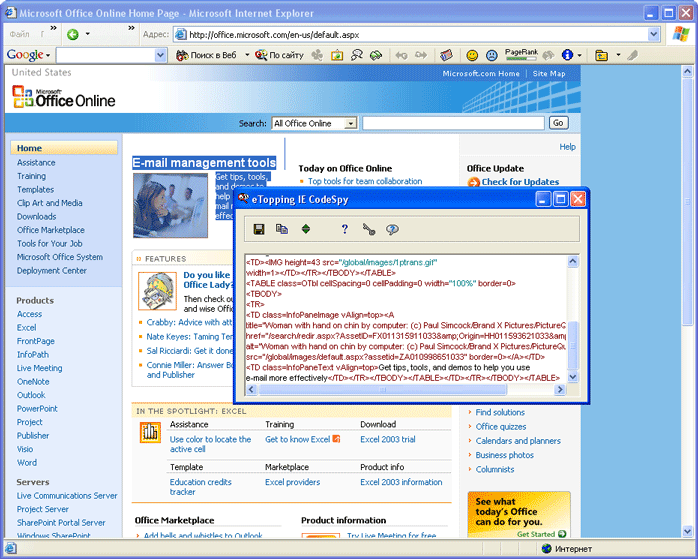Image resolution: width=698 pixels, height=559 pixels.
Task: Click the Excel spotlight chart icon
Action: click(x=150, y=432)
